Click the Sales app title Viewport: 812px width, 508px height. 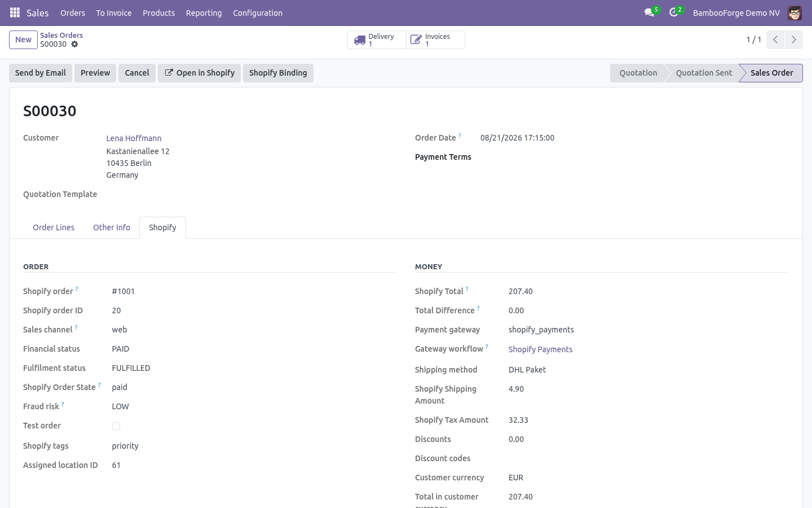coord(38,12)
